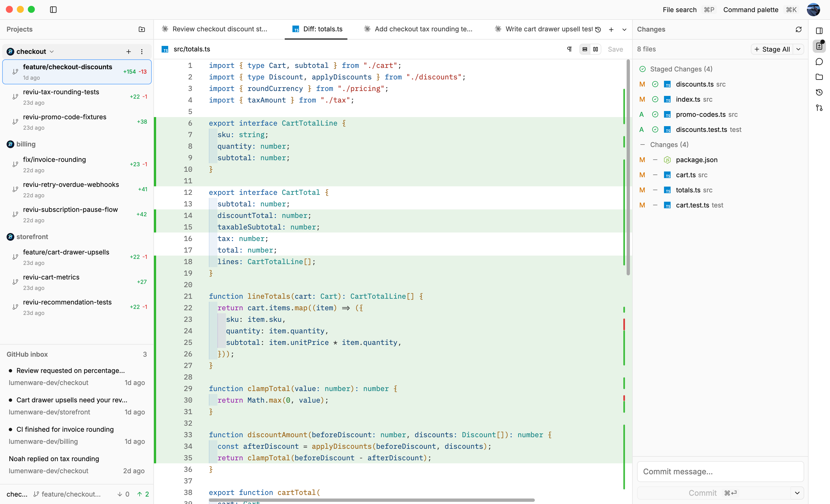Viewport: 830px width, 504px height.
Task: Create a new workspace in checkout
Action: (x=128, y=52)
